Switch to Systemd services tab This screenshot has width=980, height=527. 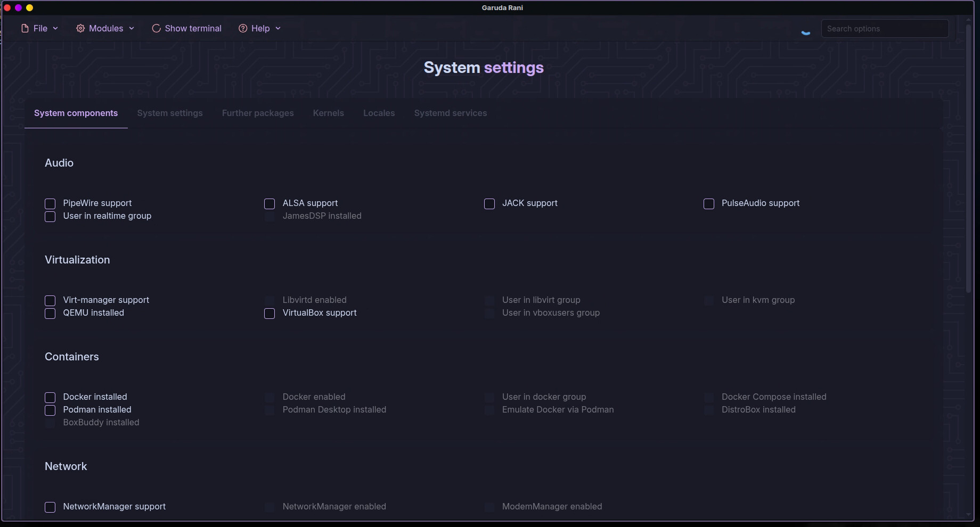tap(451, 113)
